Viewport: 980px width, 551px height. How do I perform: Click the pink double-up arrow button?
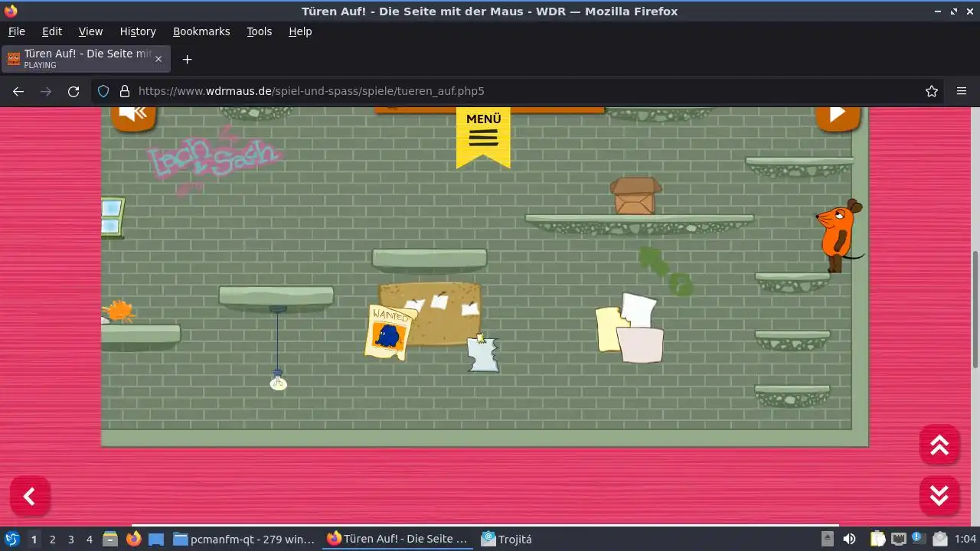pyautogui.click(x=939, y=445)
